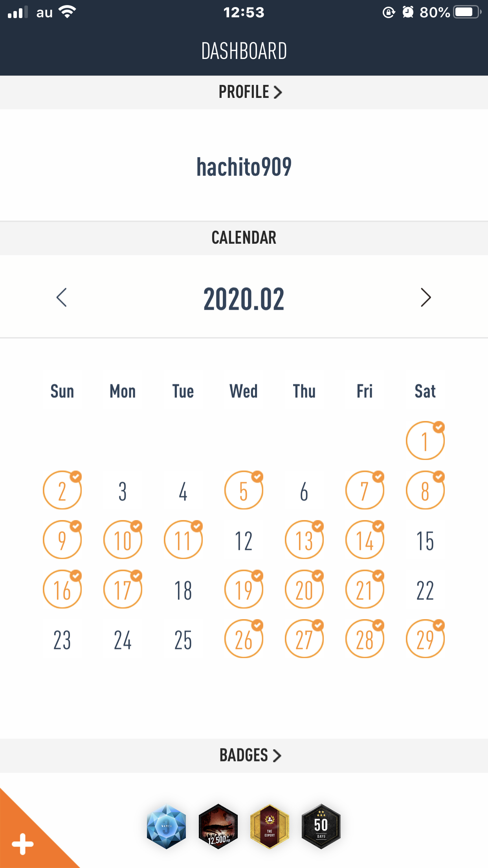Tap the alarm clock status icon

408,12
